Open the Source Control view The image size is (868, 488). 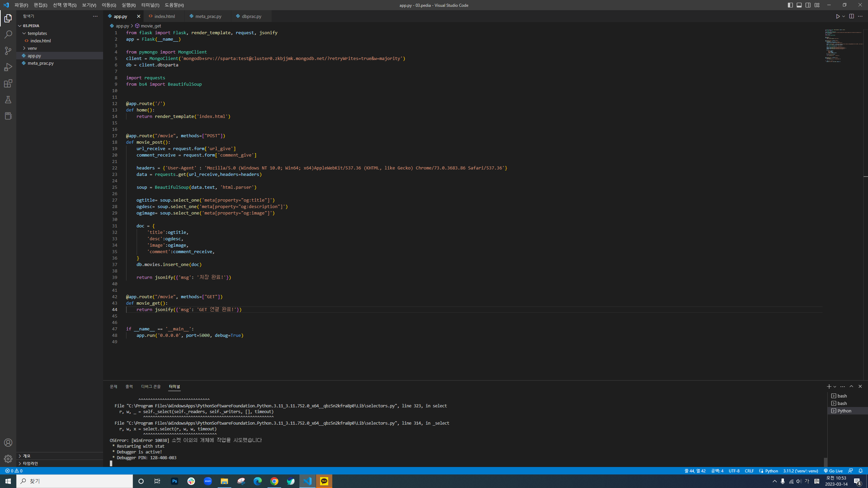coord(8,51)
